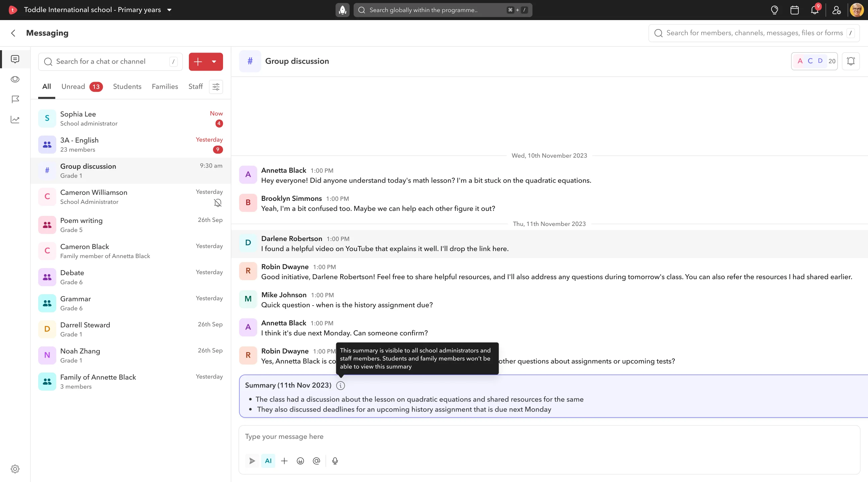Switch to the Families tab

click(x=165, y=87)
